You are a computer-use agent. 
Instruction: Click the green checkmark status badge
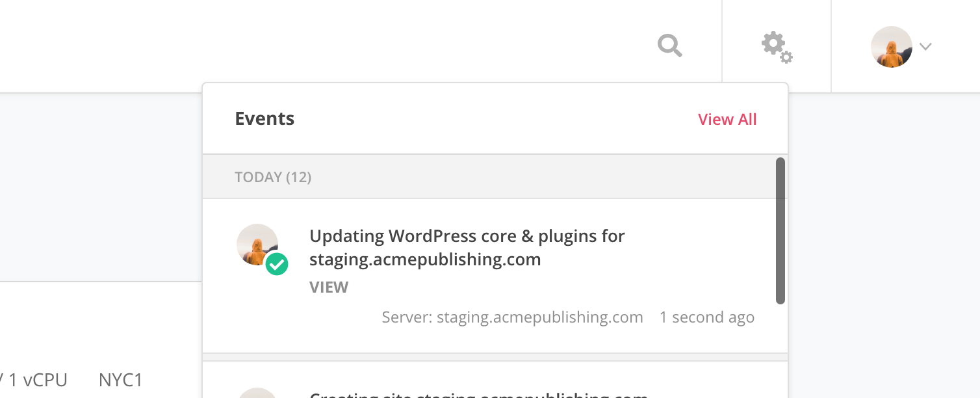click(277, 264)
